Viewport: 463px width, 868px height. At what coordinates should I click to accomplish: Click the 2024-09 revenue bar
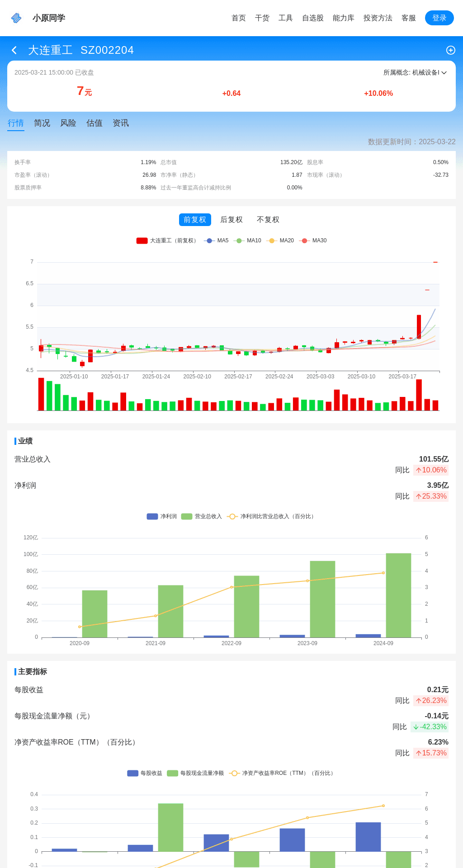[x=398, y=595]
